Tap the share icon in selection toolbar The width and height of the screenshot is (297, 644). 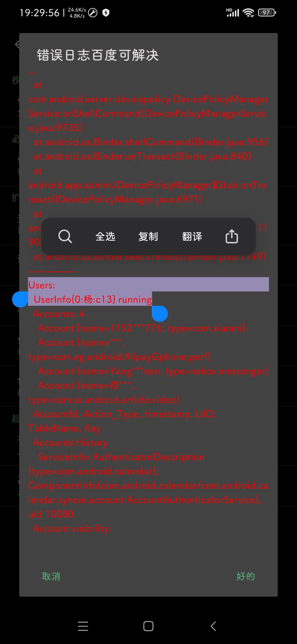click(232, 236)
